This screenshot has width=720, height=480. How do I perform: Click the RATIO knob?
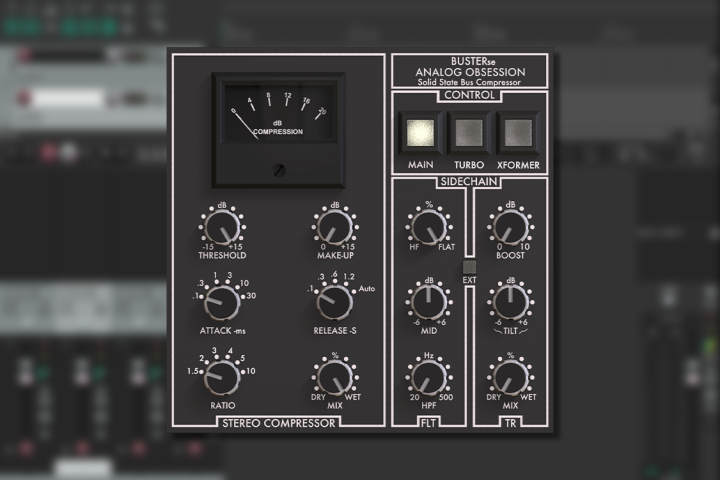(222, 378)
